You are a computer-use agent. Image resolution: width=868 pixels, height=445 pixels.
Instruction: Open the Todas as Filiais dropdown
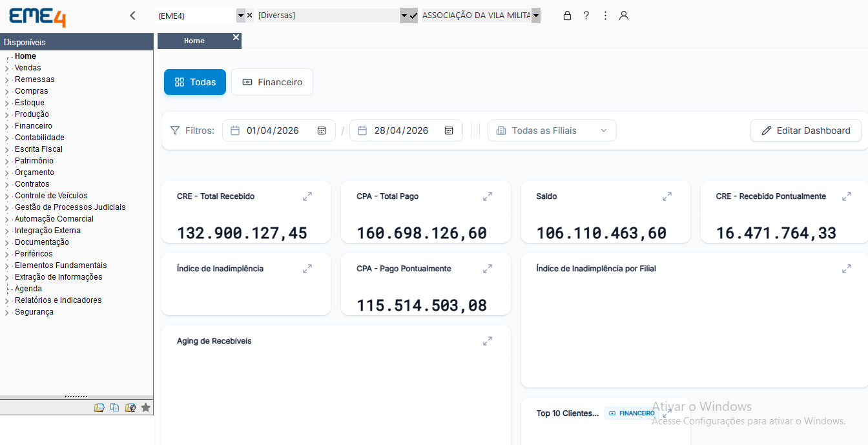(x=552, y=130)
